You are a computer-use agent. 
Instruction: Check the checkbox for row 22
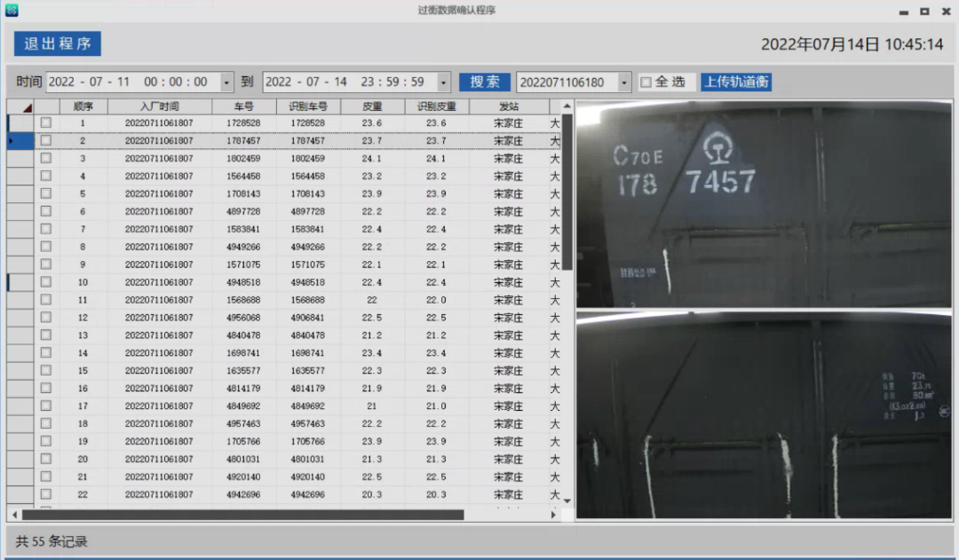coord(46,494)
